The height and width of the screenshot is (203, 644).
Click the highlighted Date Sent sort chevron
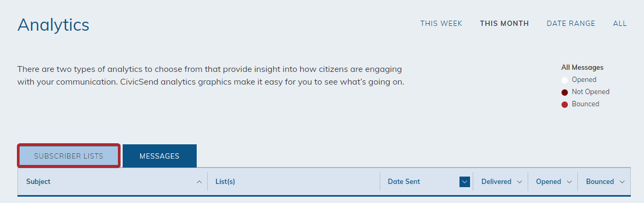coord(465,182)
